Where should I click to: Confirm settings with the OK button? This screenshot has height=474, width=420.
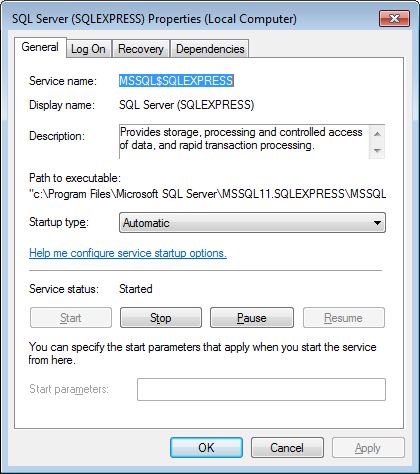(x=206, y=448)
